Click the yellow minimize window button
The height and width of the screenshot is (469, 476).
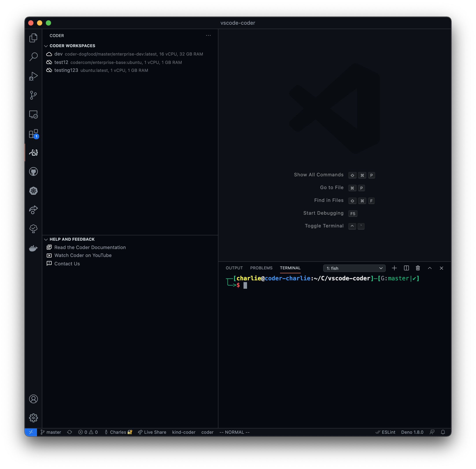click(x=40, y=23)
